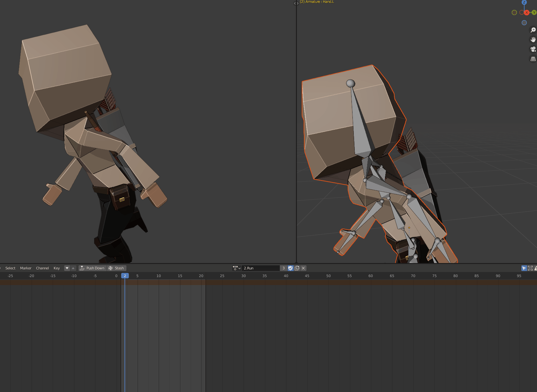Screen dimensions: 537x392
Task: Create a new action copy with duplicate icon
Action: [297, 268]
